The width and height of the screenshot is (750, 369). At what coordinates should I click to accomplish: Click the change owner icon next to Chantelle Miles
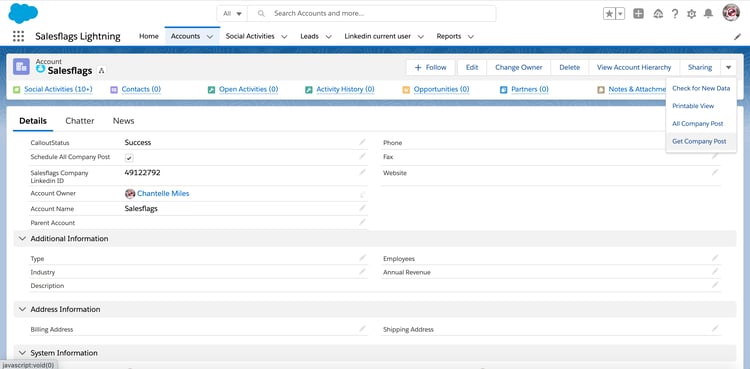click(363, 194)
